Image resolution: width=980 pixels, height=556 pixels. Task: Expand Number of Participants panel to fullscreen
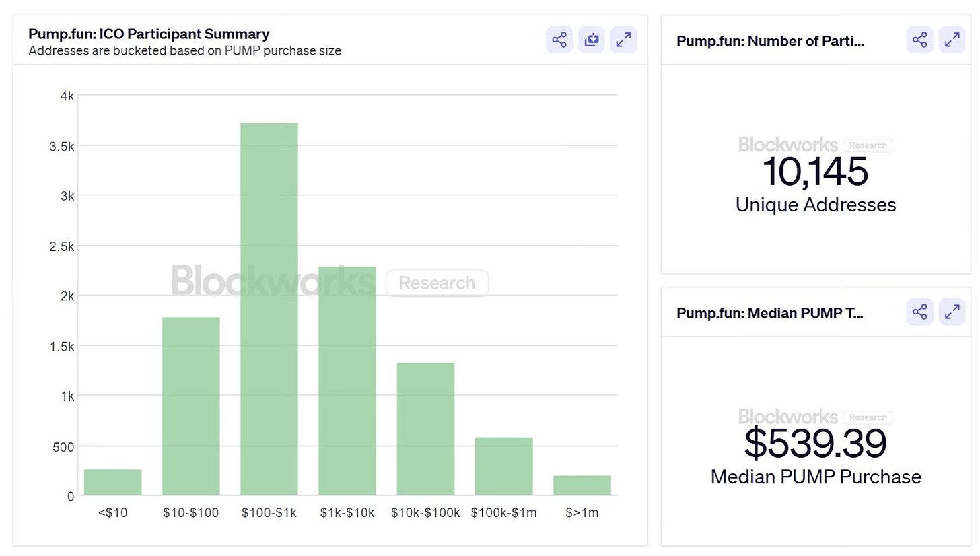tap(952, 40)
